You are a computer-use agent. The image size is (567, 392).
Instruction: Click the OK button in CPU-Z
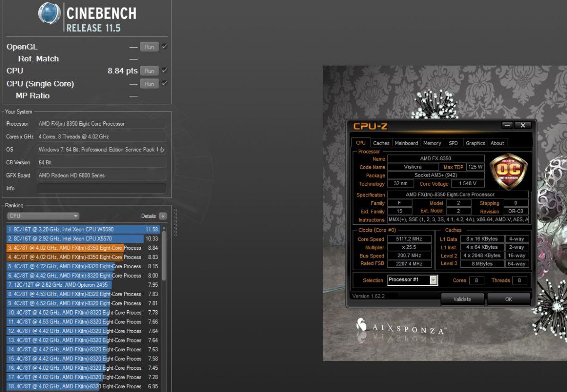tap(508, 299)
